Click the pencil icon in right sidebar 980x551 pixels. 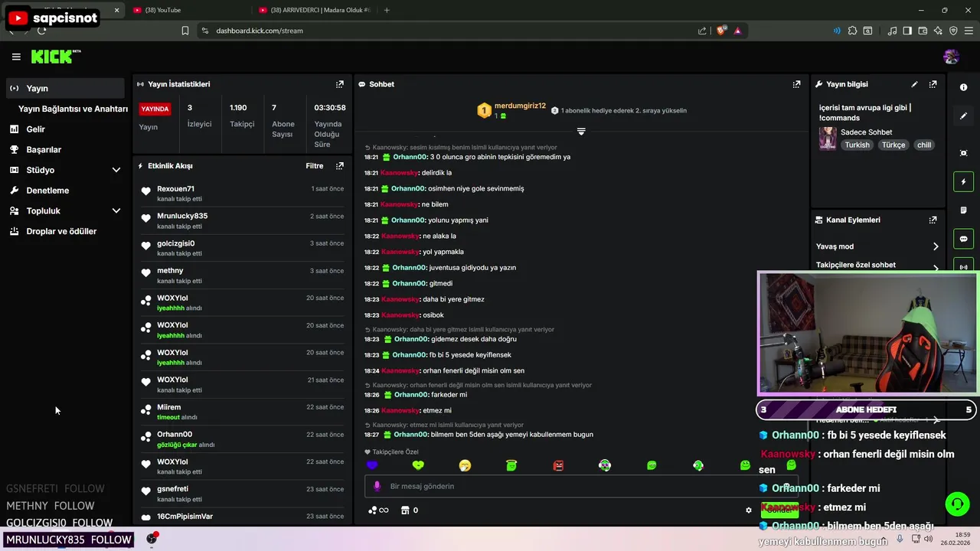pyautogui.click(x=963, y=116)
